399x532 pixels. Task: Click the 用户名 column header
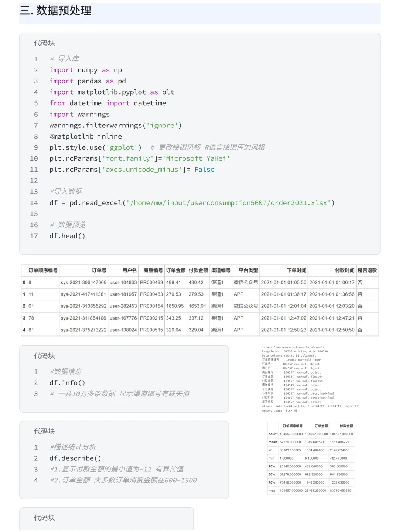(x=129, y=270)
